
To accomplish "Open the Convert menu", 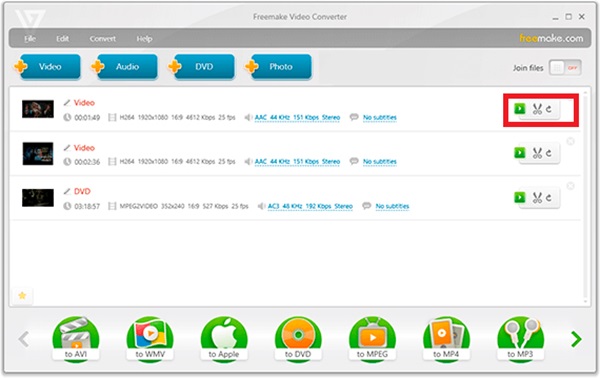I will pos(103,39).
